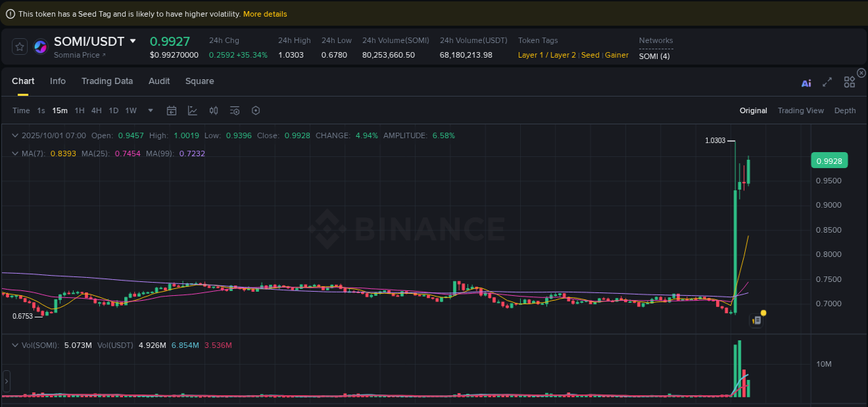Open the candlestick comparison icon

213,110
